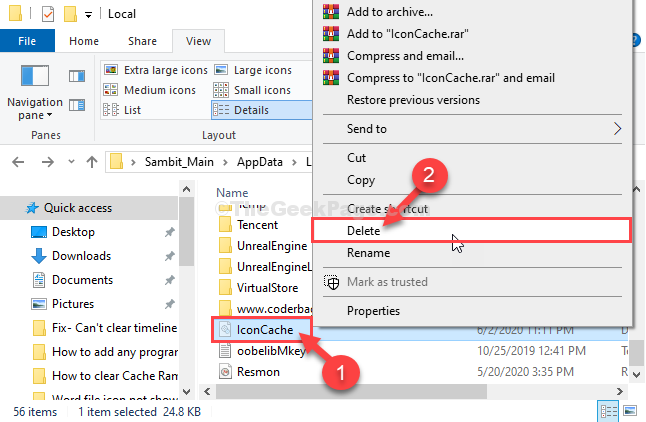Click AppData in the address path
The height and width of the screenshot is (422, 646).
(260, 162)
